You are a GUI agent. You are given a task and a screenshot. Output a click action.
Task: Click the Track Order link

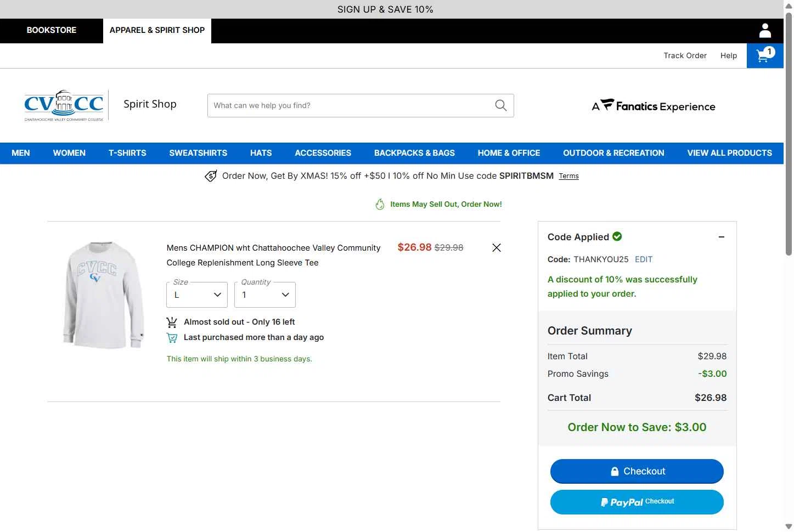tap(685, 55)
